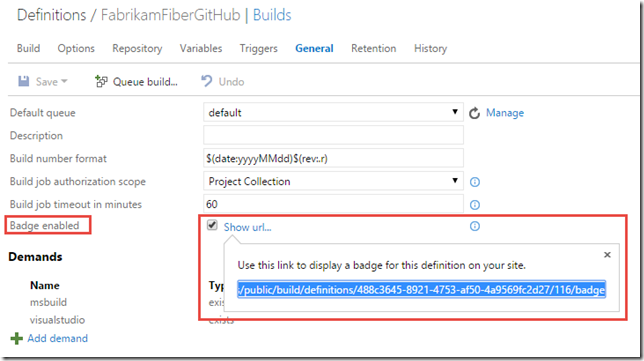644x361 pixels.
Task: Click the Demands section heading
Action: coord(35,257)
